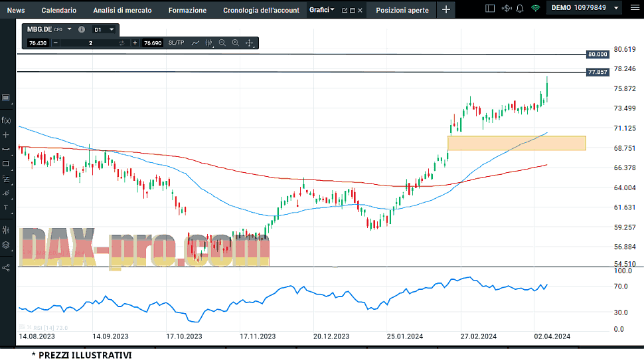Click the 02.04.2024 date label

[x=552, y=336]
